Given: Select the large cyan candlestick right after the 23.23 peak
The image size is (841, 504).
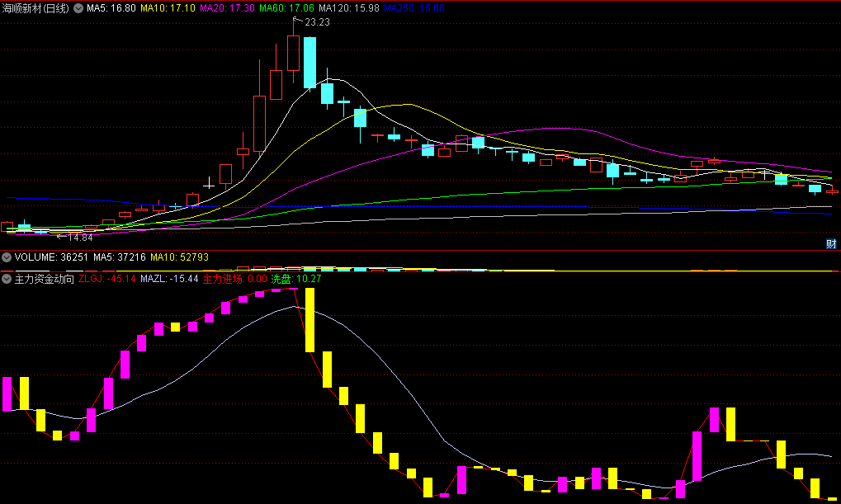Looking at the screenshot, I should click(310, 63).
